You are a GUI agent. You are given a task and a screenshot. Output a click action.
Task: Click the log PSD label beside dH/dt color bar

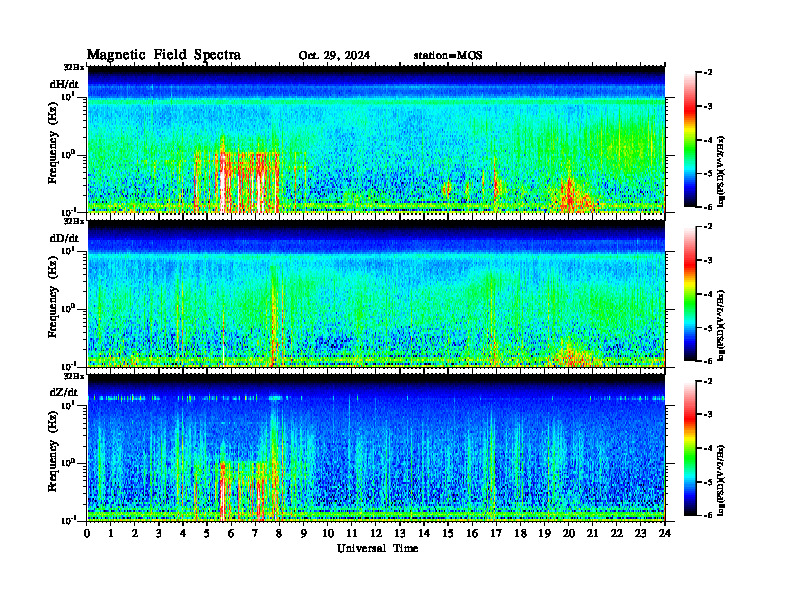click(x=722, y=171)
